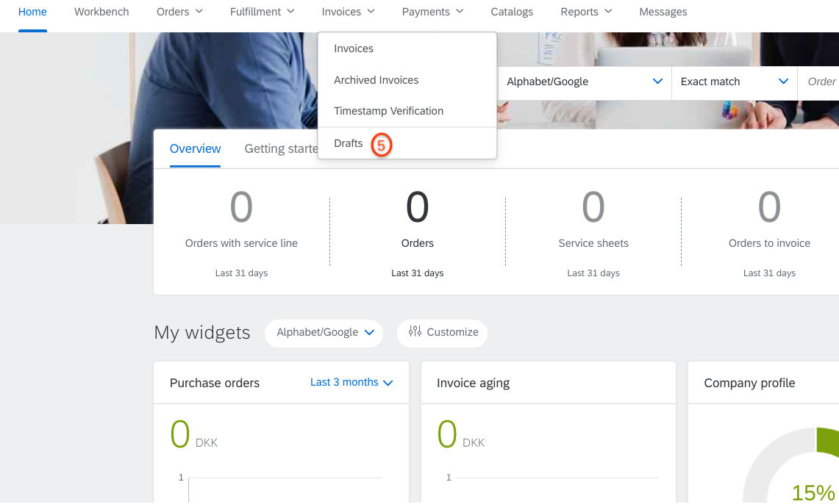Collapse the Invoices menu in navbar
The width and height of the screenshot is (839, 504).
coord(348,12)
